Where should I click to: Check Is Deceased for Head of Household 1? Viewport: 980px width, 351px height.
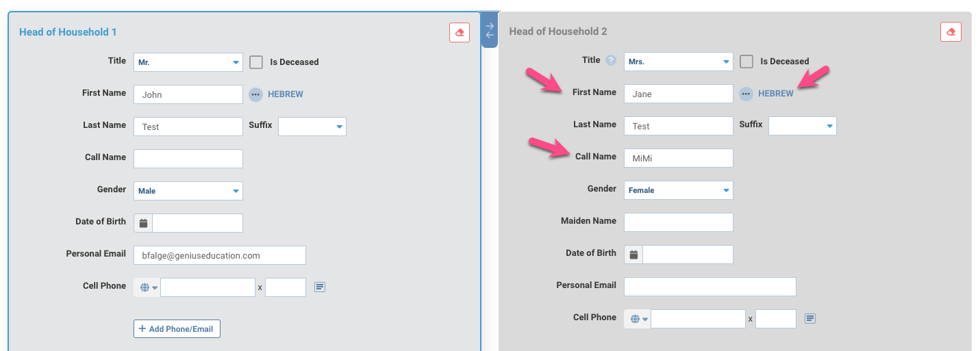pos(256,62)
